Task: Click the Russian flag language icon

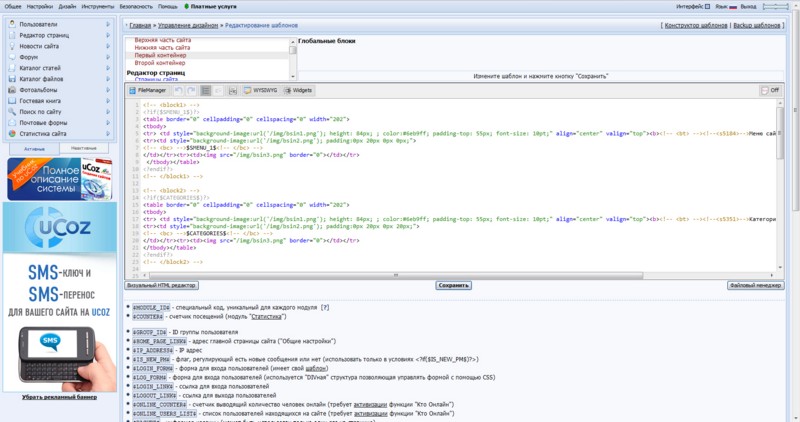Action: click(732, 6)
